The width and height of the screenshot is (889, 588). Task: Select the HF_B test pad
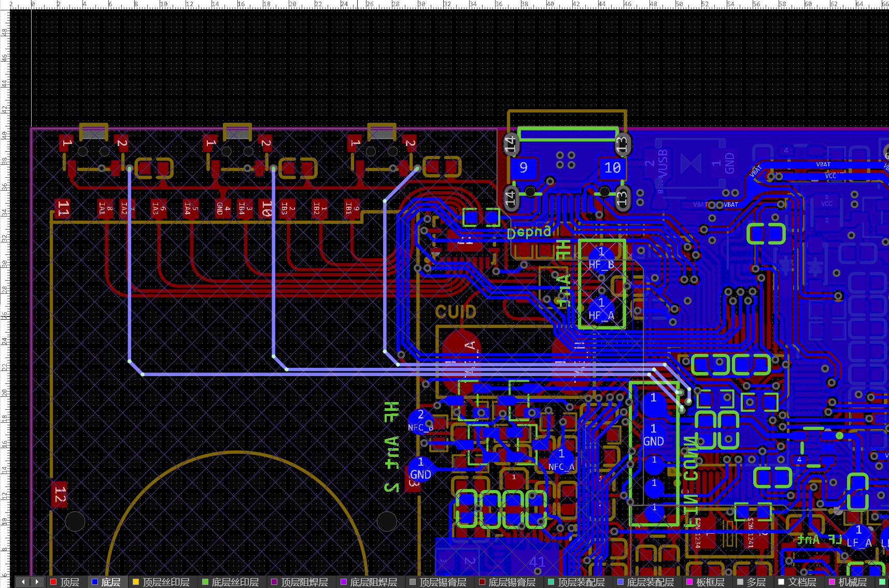point(601,259)
